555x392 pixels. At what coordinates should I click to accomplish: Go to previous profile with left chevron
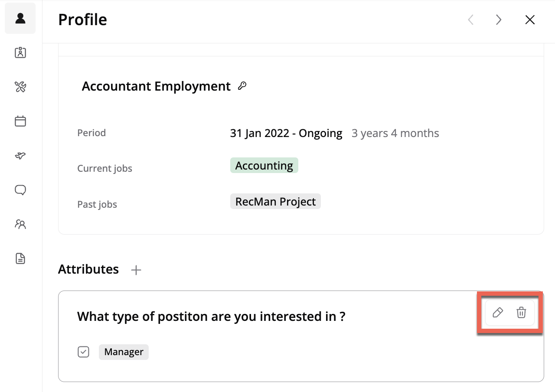(470, 20)
